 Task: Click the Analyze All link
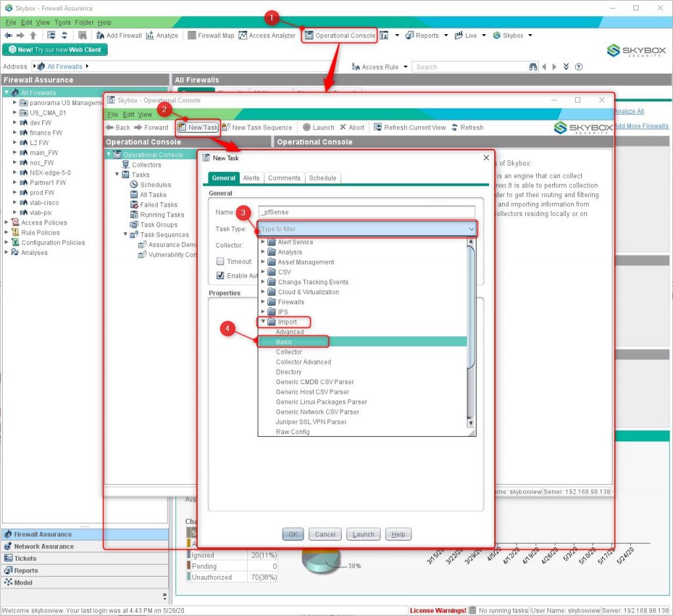629,112
